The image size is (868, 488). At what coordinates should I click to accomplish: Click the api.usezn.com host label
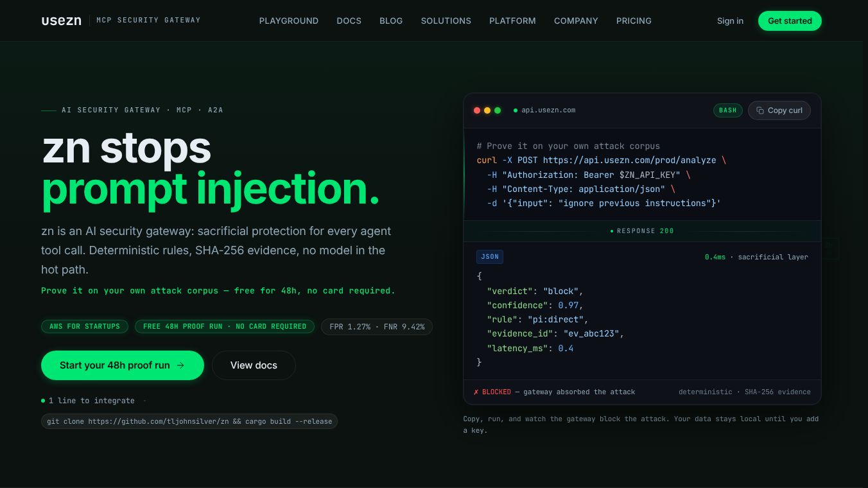point(548,110)
